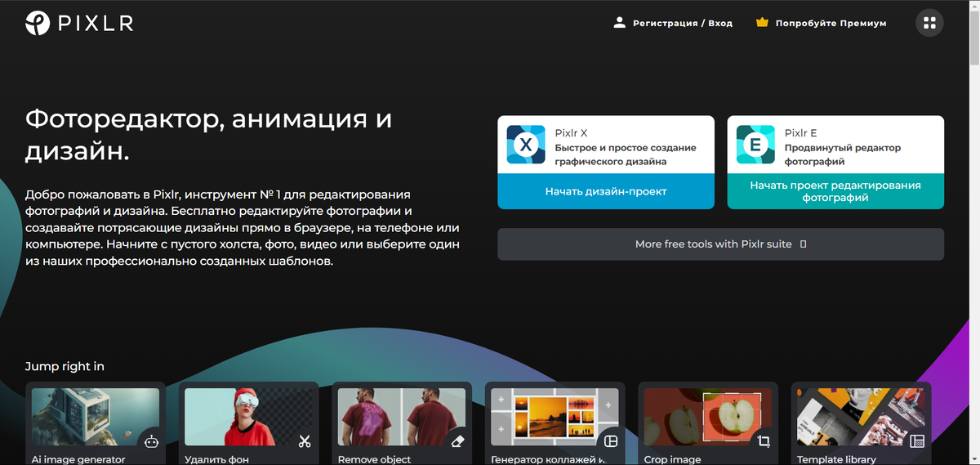Open the Remove object thumbnail
The image size is (980, 465).
(x=402, y=417)
